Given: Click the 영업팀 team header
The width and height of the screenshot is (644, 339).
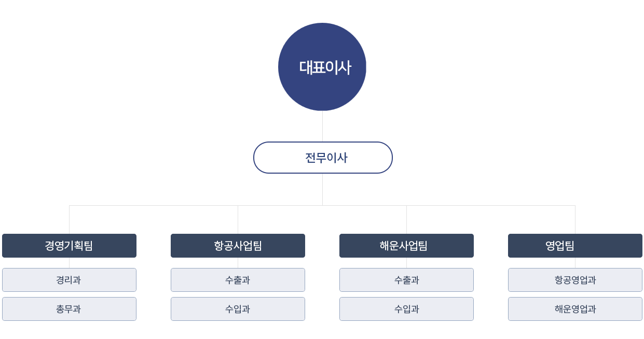Looking at the screenshot, I should point(575,246).
